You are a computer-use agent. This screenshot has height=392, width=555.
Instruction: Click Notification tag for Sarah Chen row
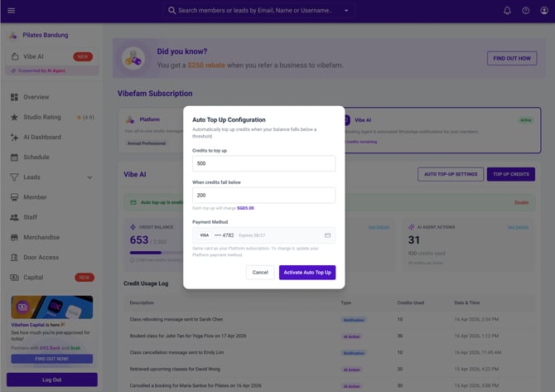[354, 320]
